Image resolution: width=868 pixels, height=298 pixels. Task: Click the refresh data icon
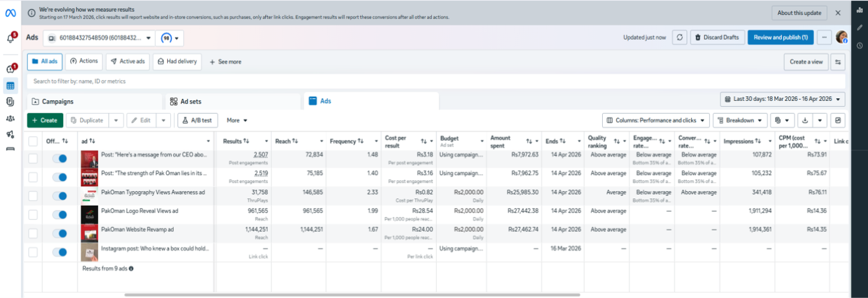[x=679, y=38]
